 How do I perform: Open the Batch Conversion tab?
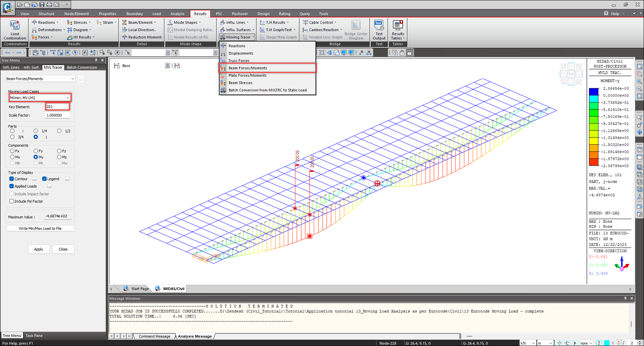pyautogui.click(x=82, y=67)
